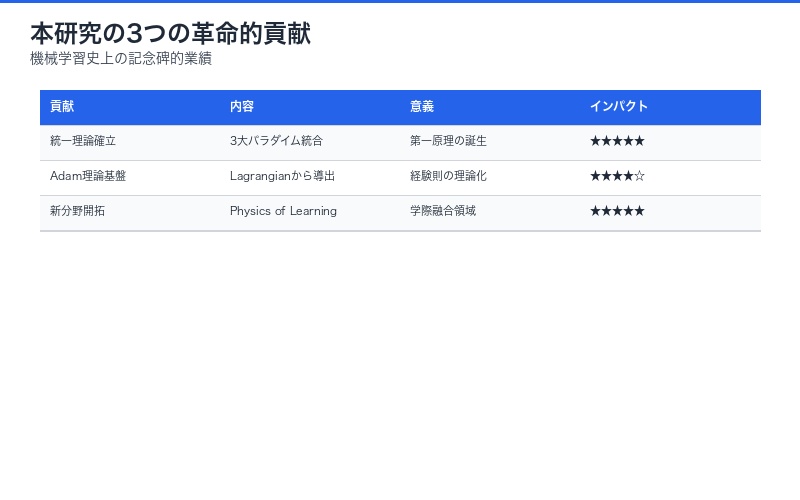Select the 学際融合領域 cell

coord(442,211)
